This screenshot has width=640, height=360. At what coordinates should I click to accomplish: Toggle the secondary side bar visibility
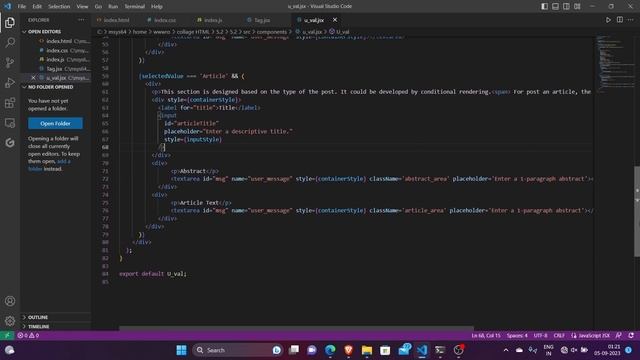[567, 6]
